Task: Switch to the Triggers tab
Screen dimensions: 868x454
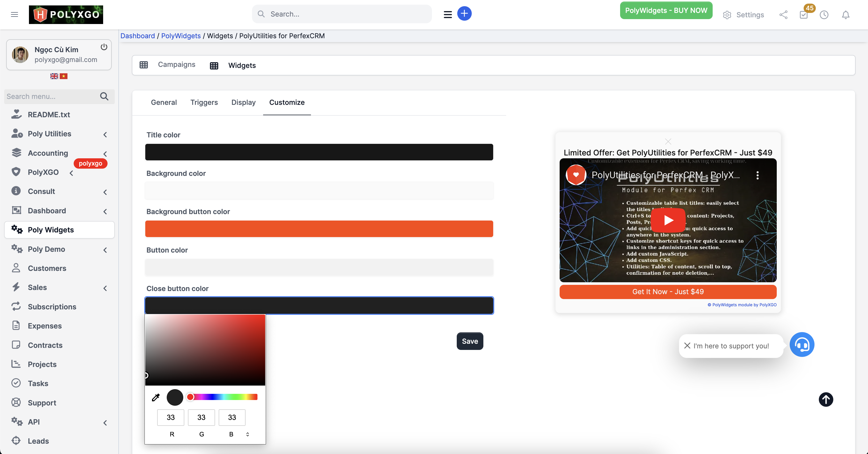Action: (204, 102)
